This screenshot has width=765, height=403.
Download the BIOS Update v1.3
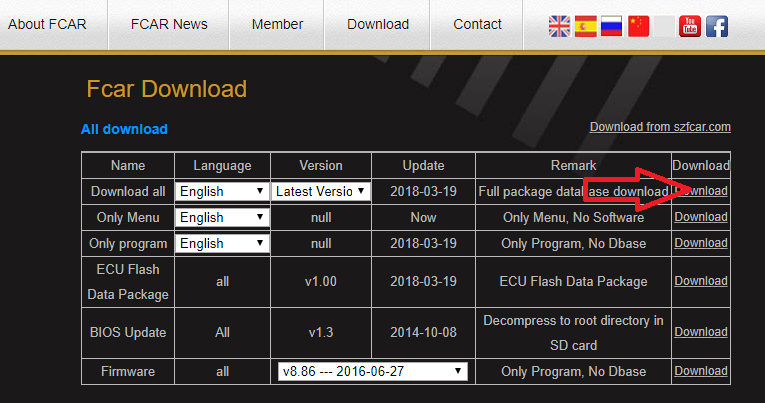(701, 331)
